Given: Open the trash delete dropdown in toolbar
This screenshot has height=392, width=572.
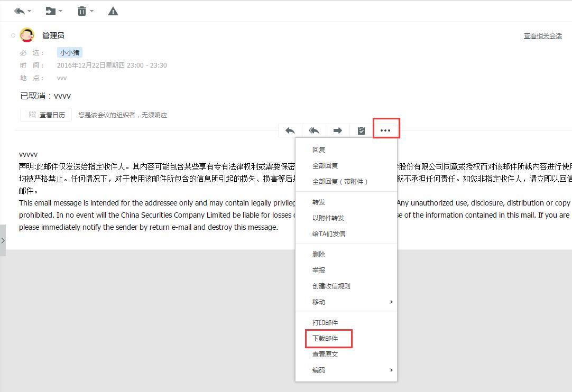Looking at the screenshot, I should 85,11.
